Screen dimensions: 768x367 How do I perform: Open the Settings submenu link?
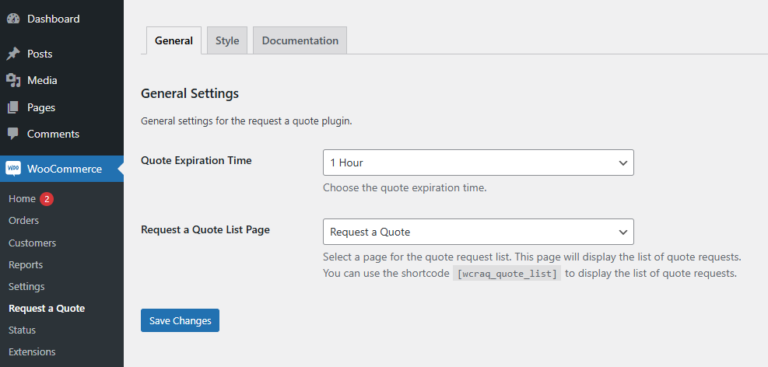pos(26,287)
